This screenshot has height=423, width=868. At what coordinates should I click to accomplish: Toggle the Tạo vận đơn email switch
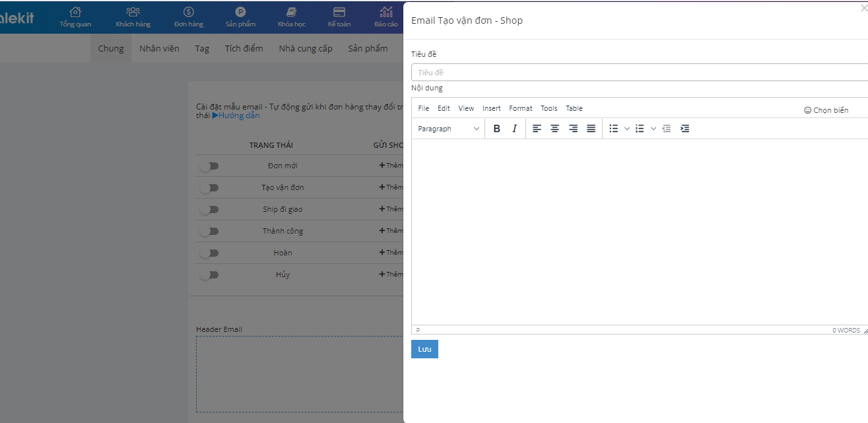pyautogui.click(x=209, y=188)
